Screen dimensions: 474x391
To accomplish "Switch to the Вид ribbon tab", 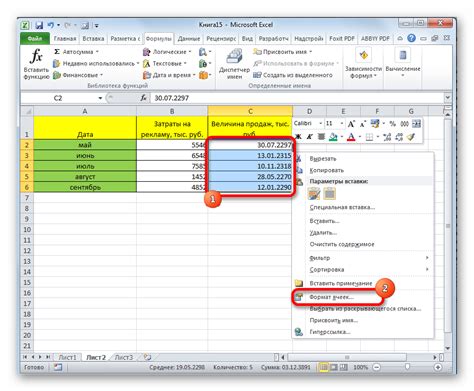I will (x=247, y=39).
